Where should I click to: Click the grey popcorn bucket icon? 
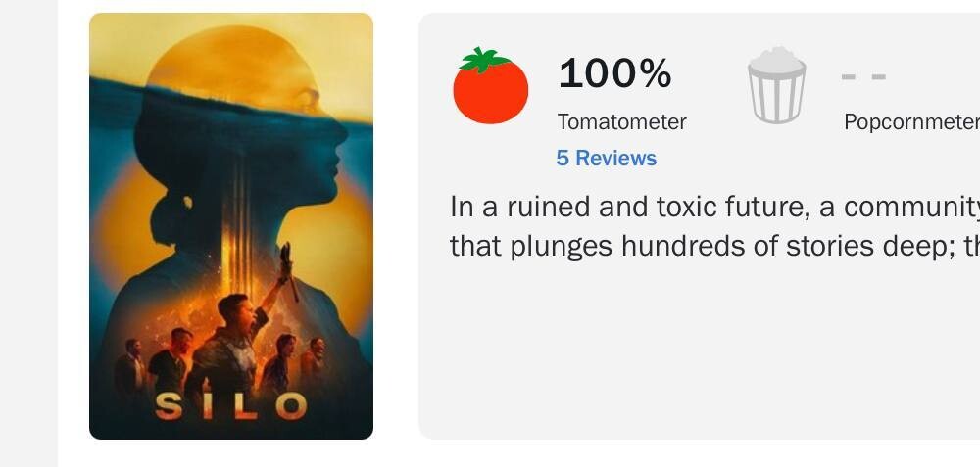777,85
